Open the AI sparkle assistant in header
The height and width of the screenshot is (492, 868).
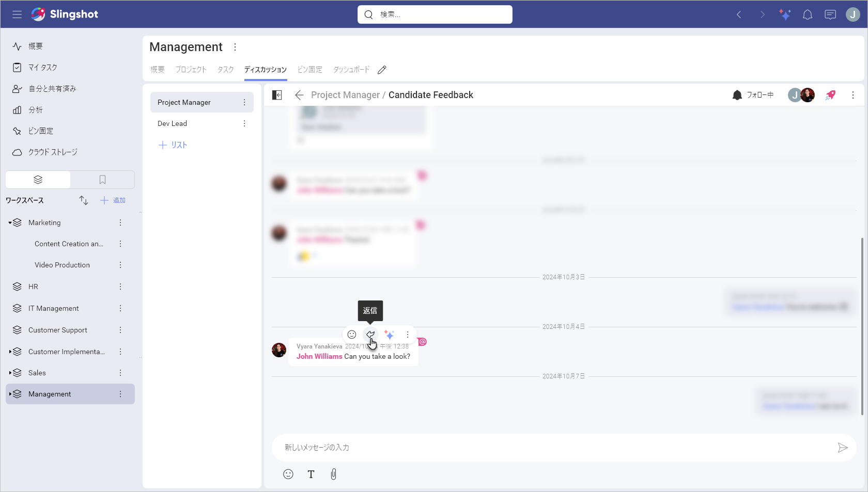pos(785,14)
